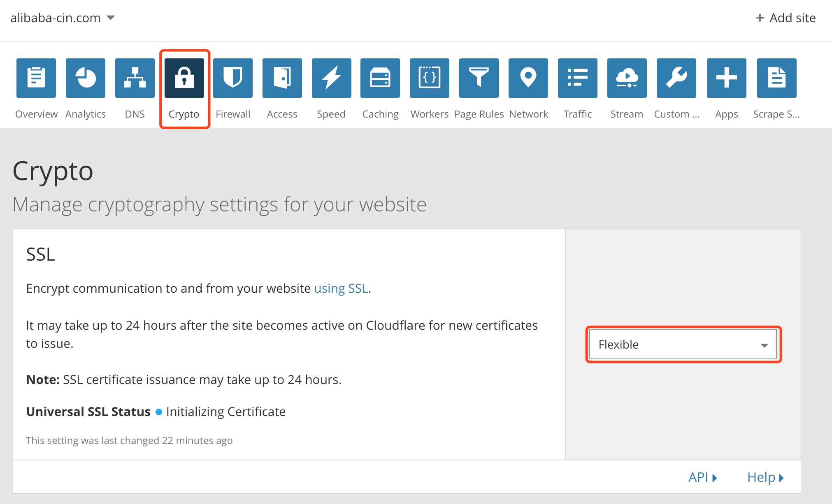Click the Add site button
Screen dimensions: 832x504
coord(785,18)
